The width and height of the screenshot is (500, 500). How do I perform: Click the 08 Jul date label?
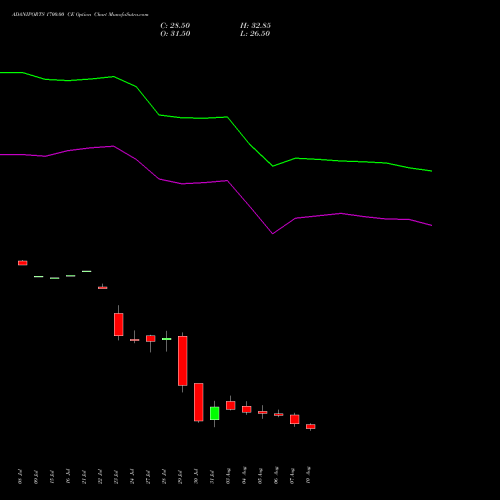(x=20, y=477)
